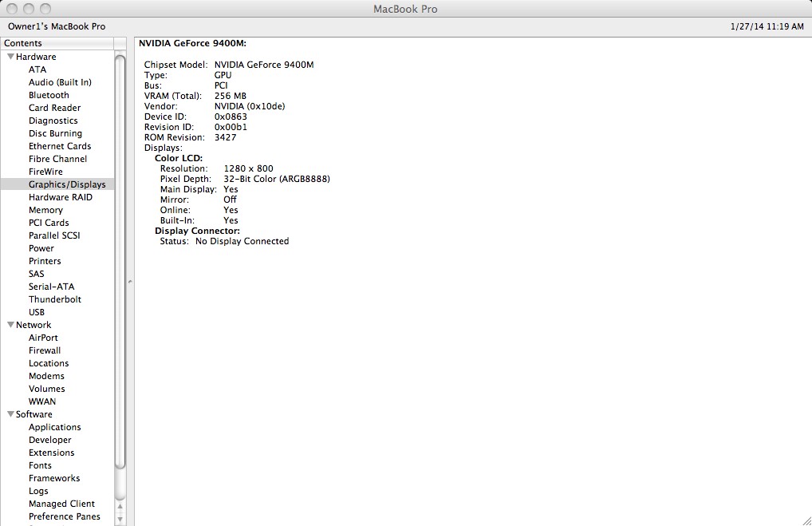
Task: Select Applications under Software
Action: pyautogui.click(x=54, y=427)
